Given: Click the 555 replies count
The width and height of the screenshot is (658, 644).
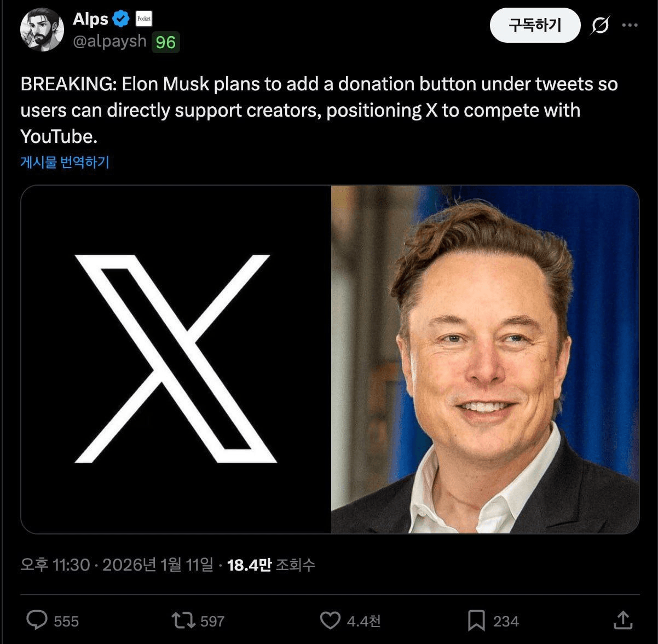Looking at the screenshot, I should click(x=66, y=621).
